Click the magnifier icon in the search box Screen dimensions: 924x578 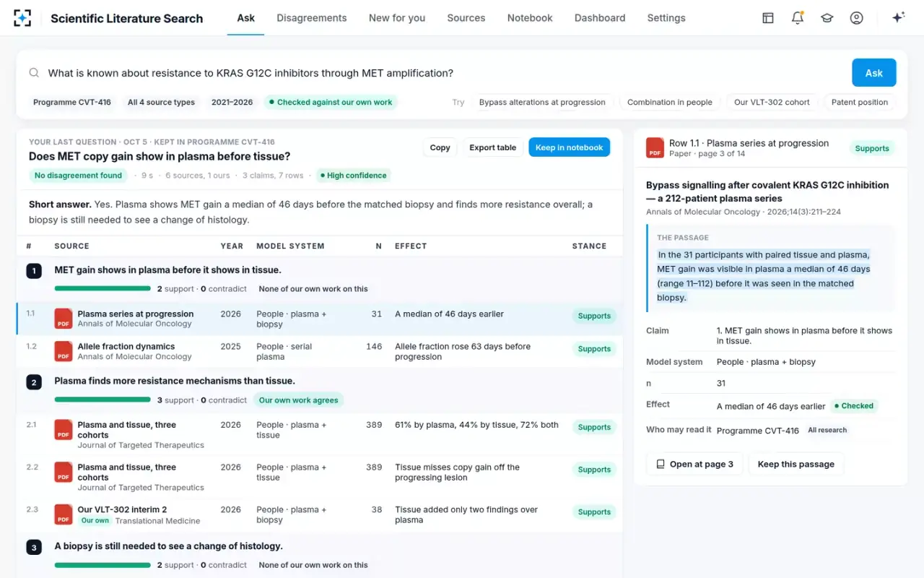(34, 73)
